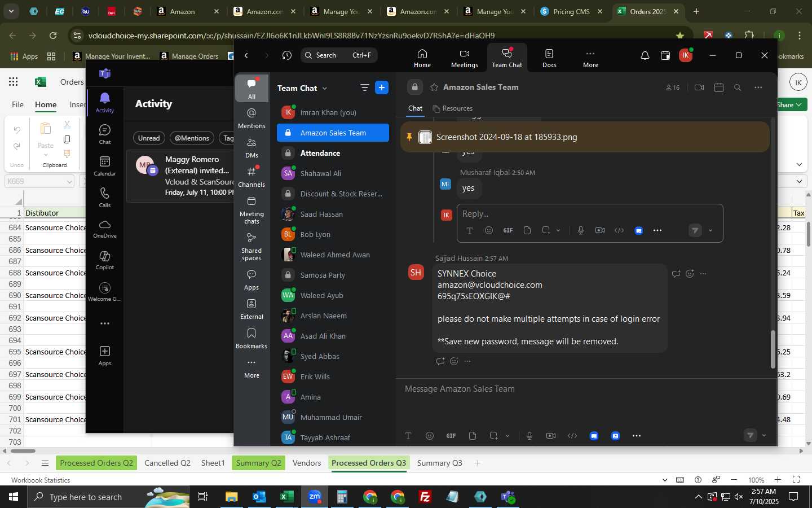Open Summary Q3 sheet tab
This screenshot has height=508, width=812.
(x=439, y=463)
